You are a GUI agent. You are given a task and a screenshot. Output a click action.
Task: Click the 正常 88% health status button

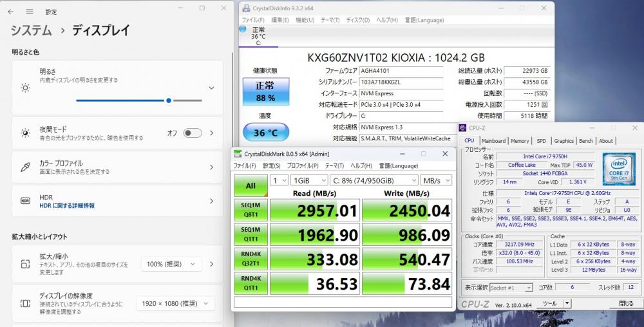(266, 91)
